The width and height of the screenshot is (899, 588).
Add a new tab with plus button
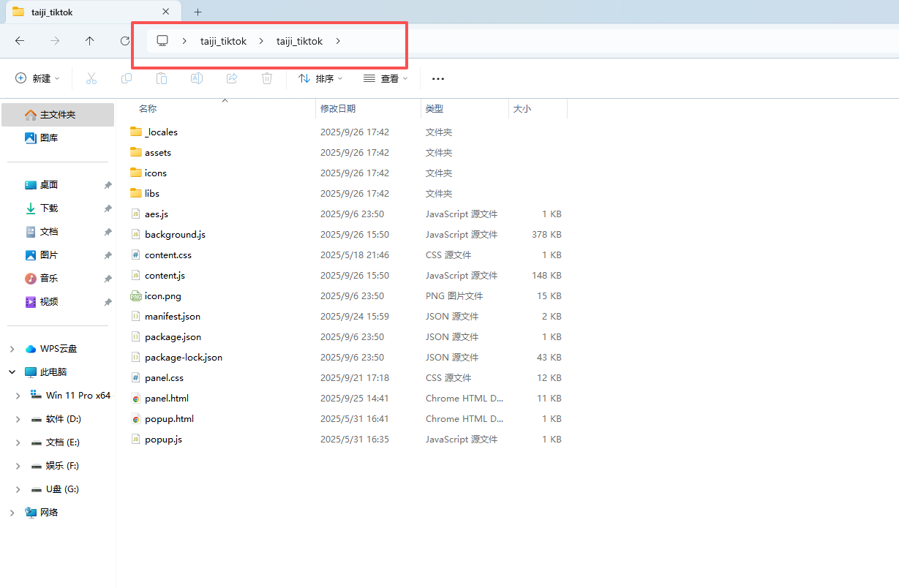click(198, 12)
